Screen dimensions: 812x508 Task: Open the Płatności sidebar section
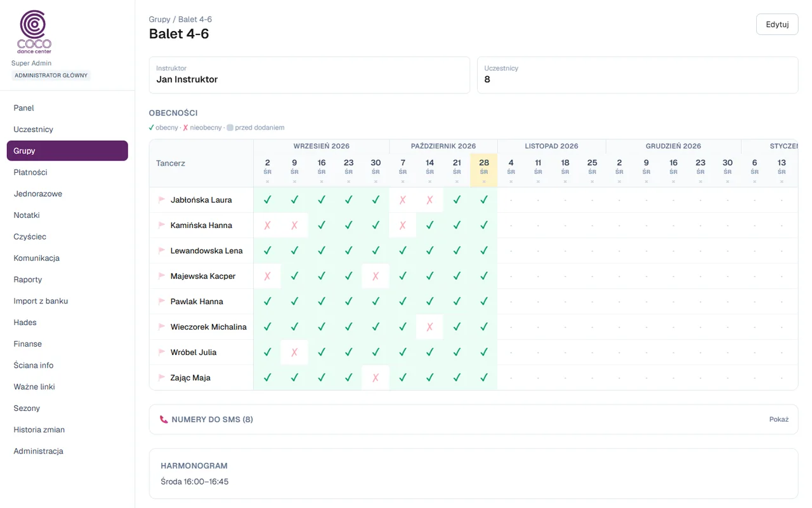pyautogui.click(x=67, y=172)
